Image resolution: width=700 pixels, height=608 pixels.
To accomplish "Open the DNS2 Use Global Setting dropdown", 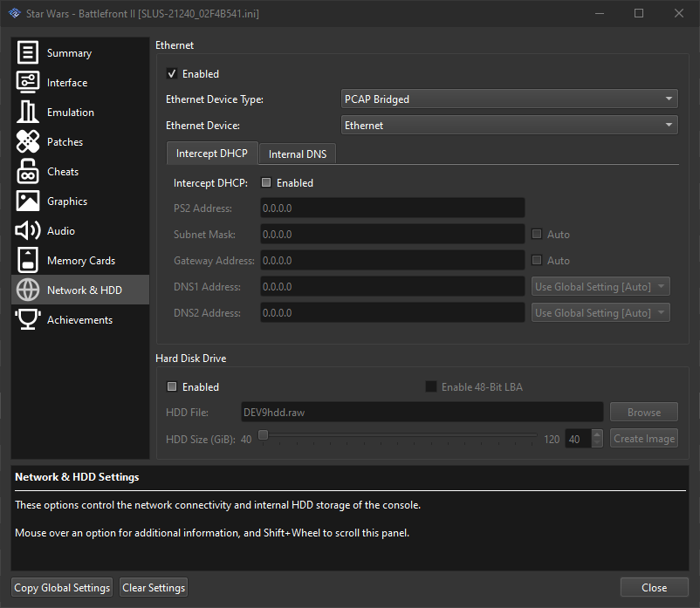I will (x=600, y=312).
